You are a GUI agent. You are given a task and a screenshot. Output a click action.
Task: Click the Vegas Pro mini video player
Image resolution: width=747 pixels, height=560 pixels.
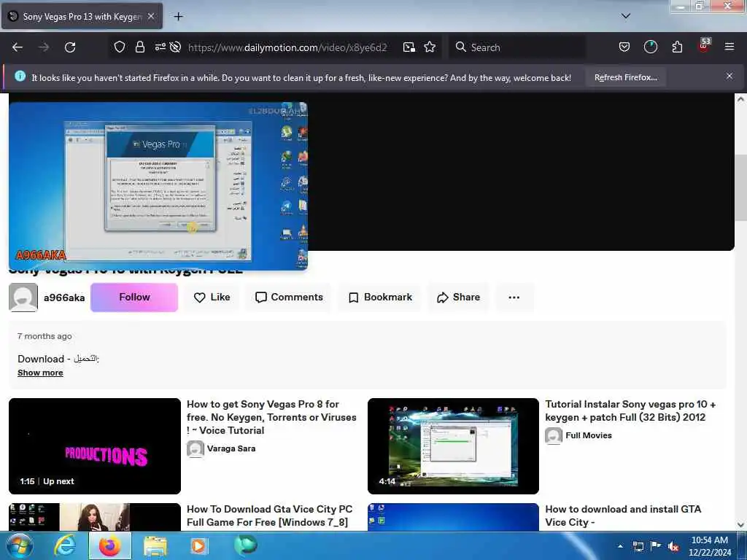pyautogui.click(x=158, y=186)
